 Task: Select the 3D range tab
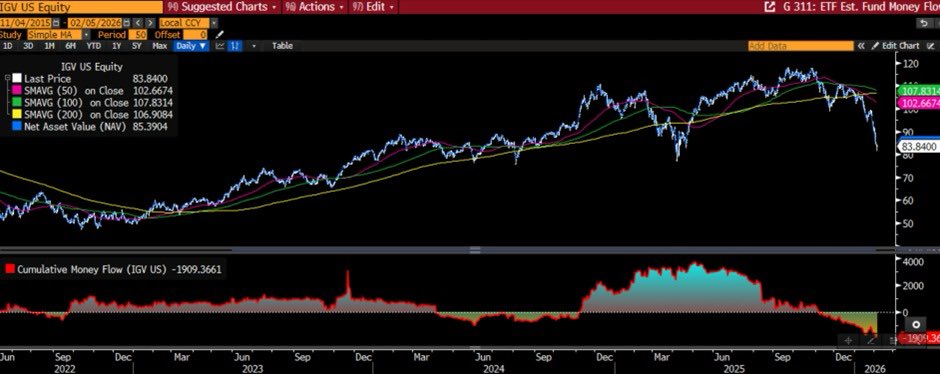point(28,46)
